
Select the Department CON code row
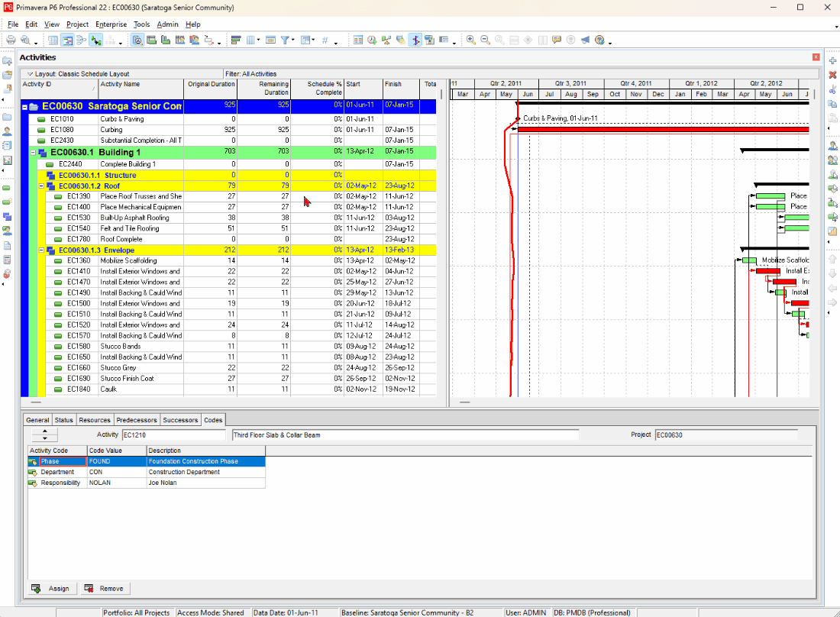pos(147,472)
